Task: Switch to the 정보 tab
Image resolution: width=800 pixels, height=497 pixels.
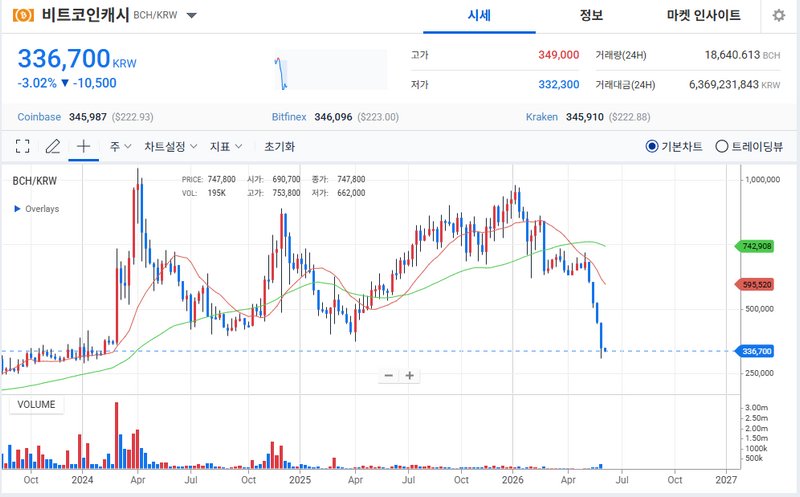Action: pos(591,15)
